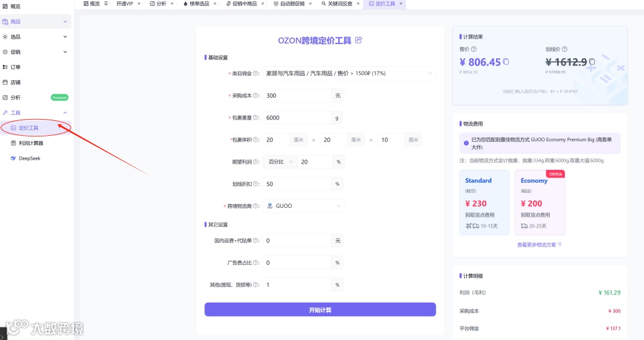Show help for 采购成本 field
The image size is (644, 340).
pos(255,95)
